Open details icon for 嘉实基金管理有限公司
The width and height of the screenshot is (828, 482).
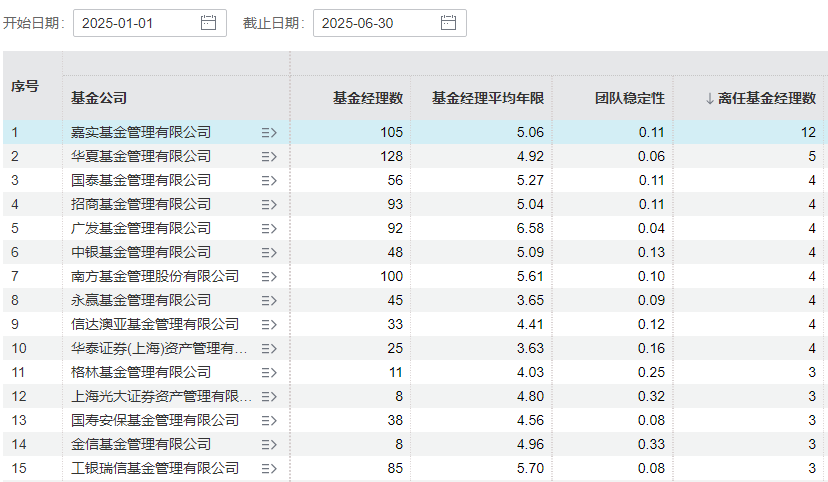(x=269, y=133)
